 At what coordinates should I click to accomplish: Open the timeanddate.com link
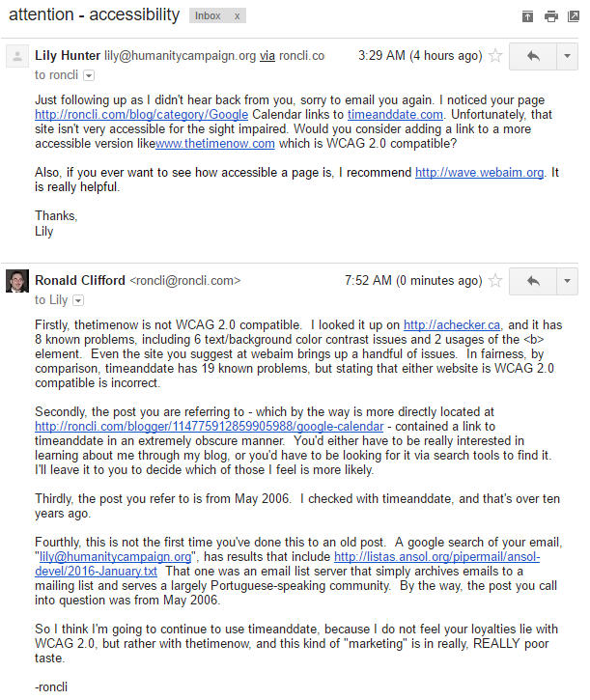click(x=395, y=115)
